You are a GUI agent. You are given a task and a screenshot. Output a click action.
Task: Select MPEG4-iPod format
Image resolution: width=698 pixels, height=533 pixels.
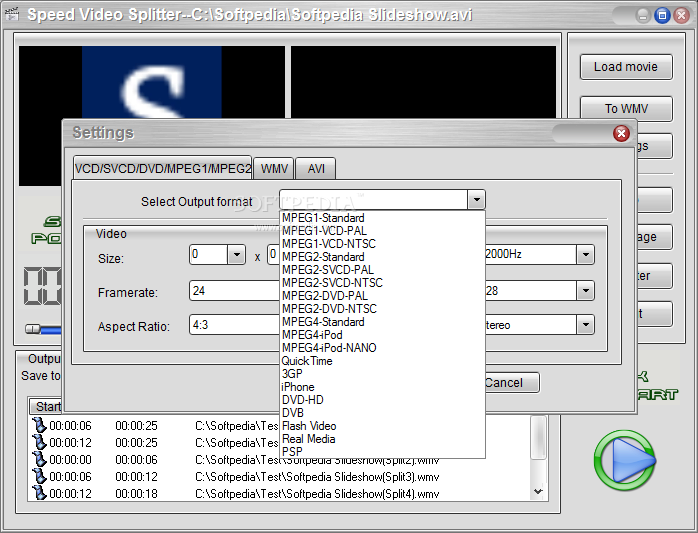click(x=383, y=335)
